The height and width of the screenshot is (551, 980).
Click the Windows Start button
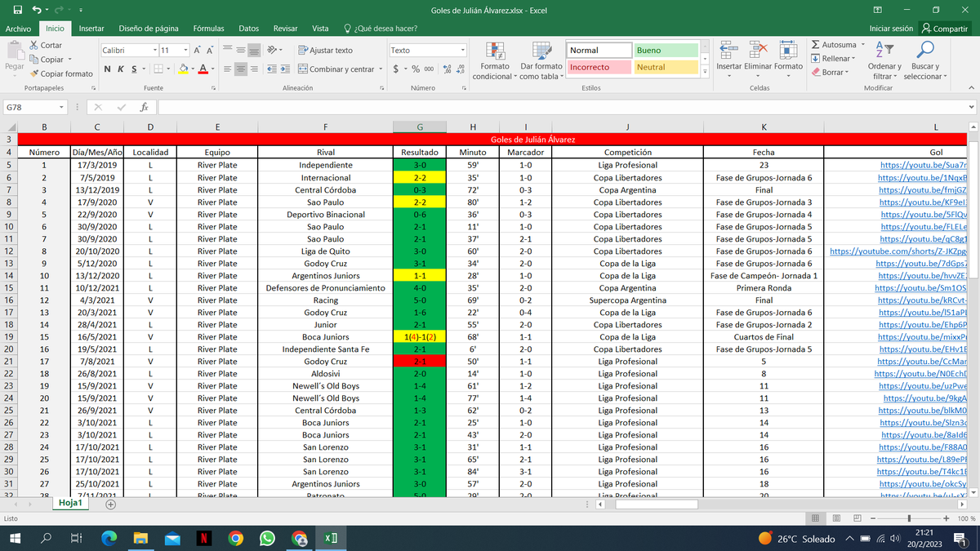click(x=16, y=538)
